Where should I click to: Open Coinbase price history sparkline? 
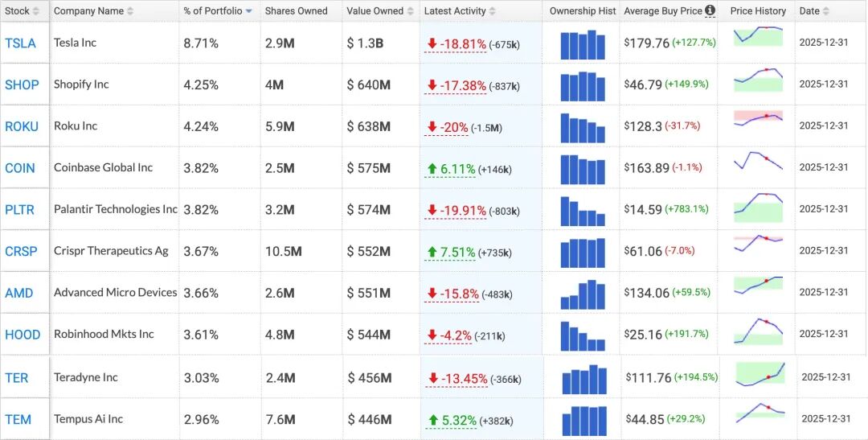point(759,161)
